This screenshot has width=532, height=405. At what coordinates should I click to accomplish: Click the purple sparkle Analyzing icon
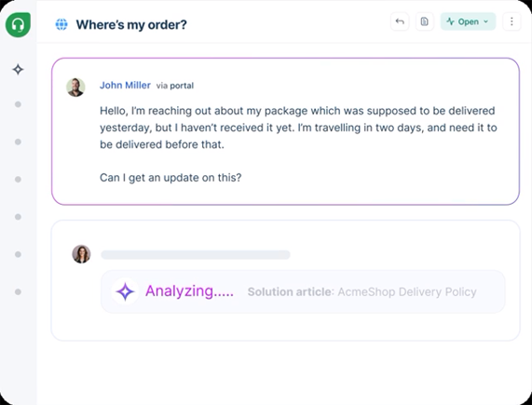pyautogui.click(x=125, y=291)
